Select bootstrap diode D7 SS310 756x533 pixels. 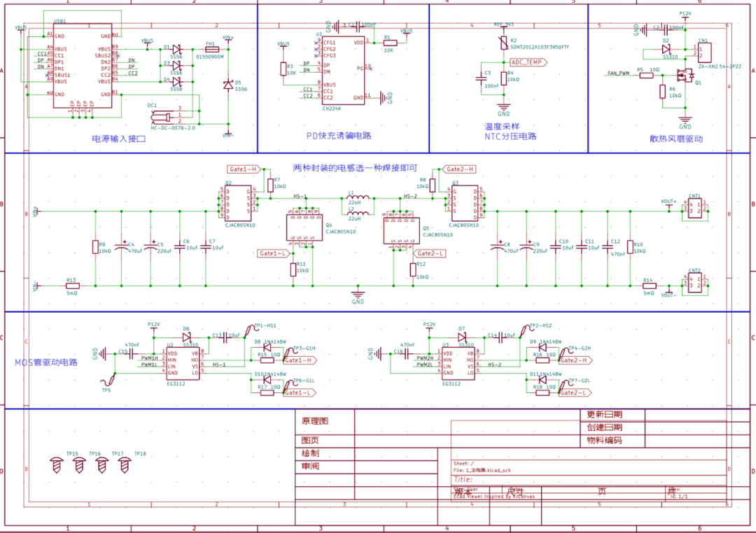pos(462,337)
